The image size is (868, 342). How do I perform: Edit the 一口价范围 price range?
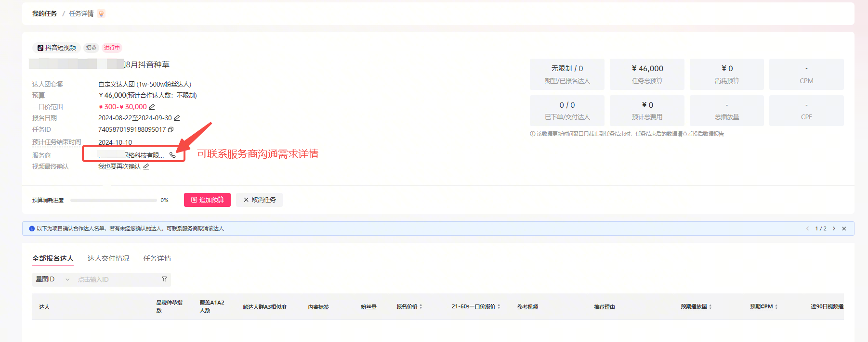pos(152,107)
